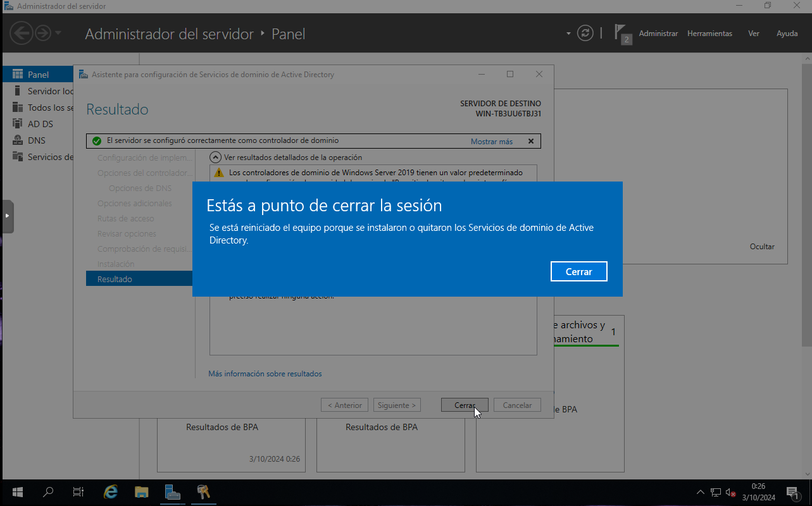Click the green success check icon
The height and width of the screenshot is (506, 812).
[97, 141]
